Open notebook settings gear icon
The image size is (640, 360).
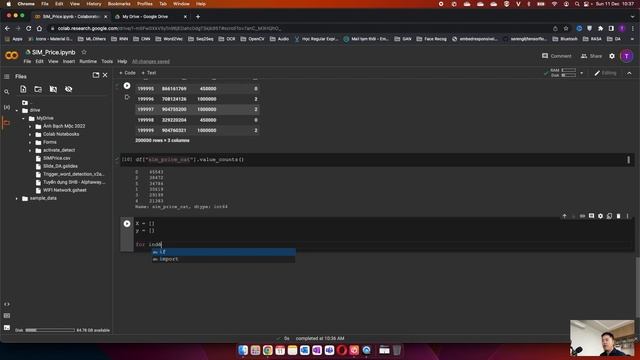[611, 56]
